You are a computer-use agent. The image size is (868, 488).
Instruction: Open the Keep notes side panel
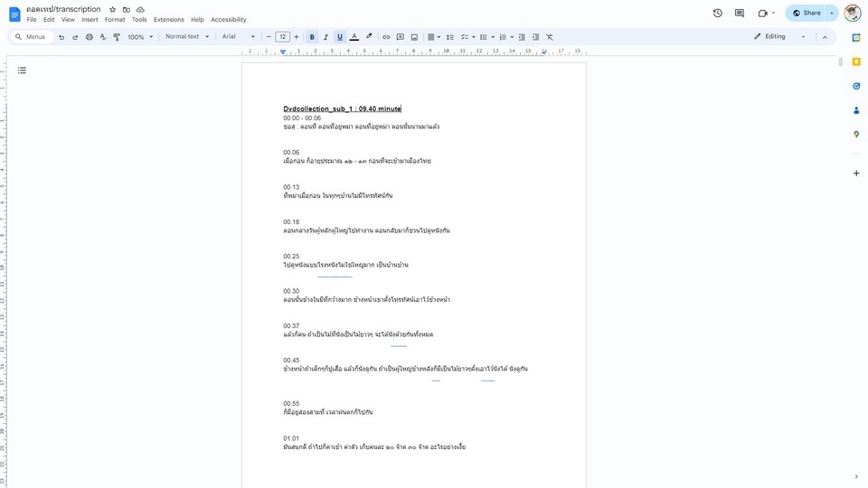(856, 62)
